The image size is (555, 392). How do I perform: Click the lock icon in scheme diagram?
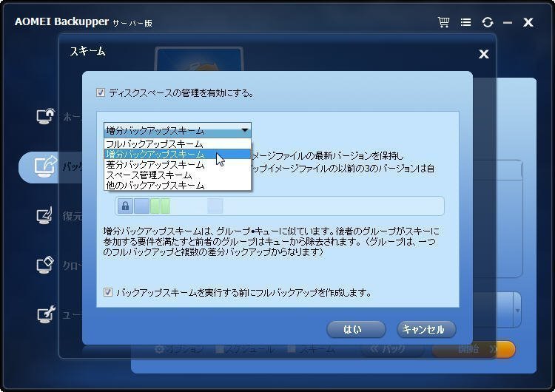(125, 206)
